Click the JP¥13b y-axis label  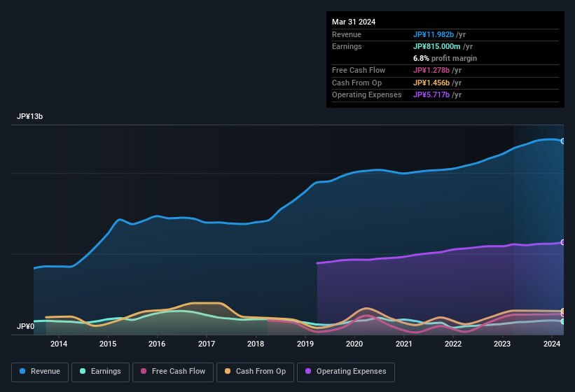pos(29,116)
